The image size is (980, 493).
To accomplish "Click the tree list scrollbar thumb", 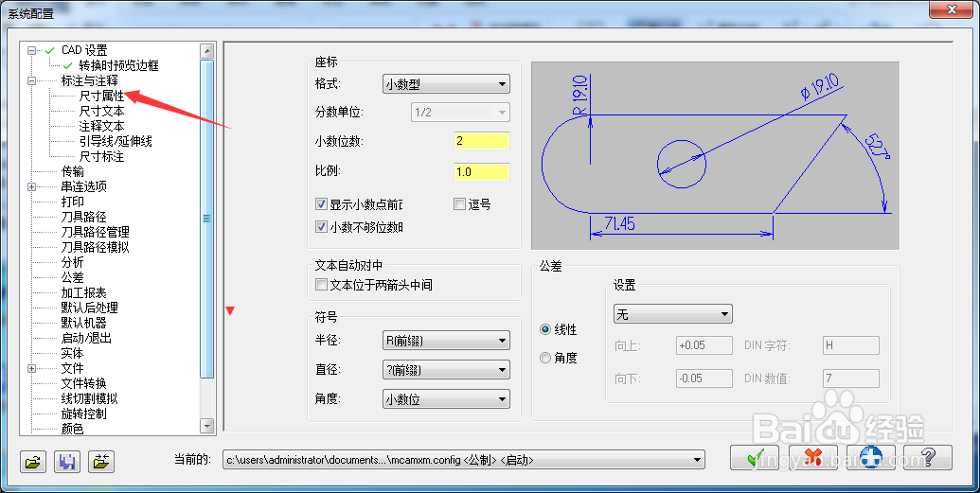I will click(x=206, y=220).
